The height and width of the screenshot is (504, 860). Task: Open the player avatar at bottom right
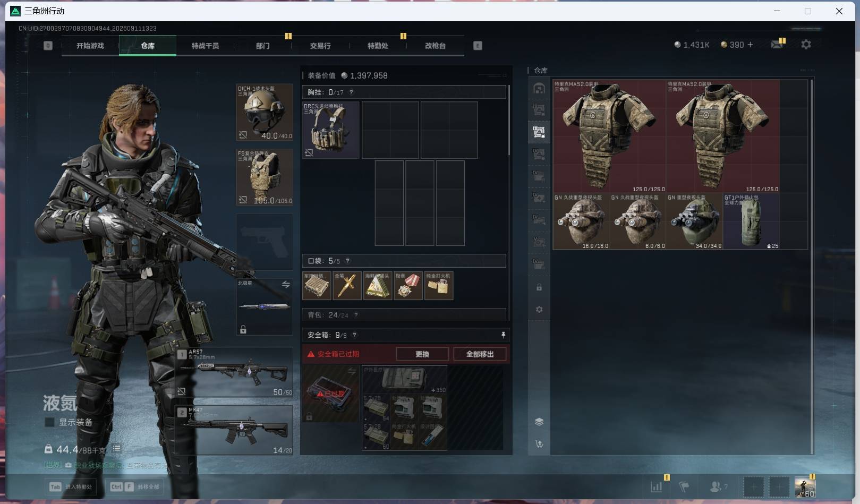click(805, 487)
